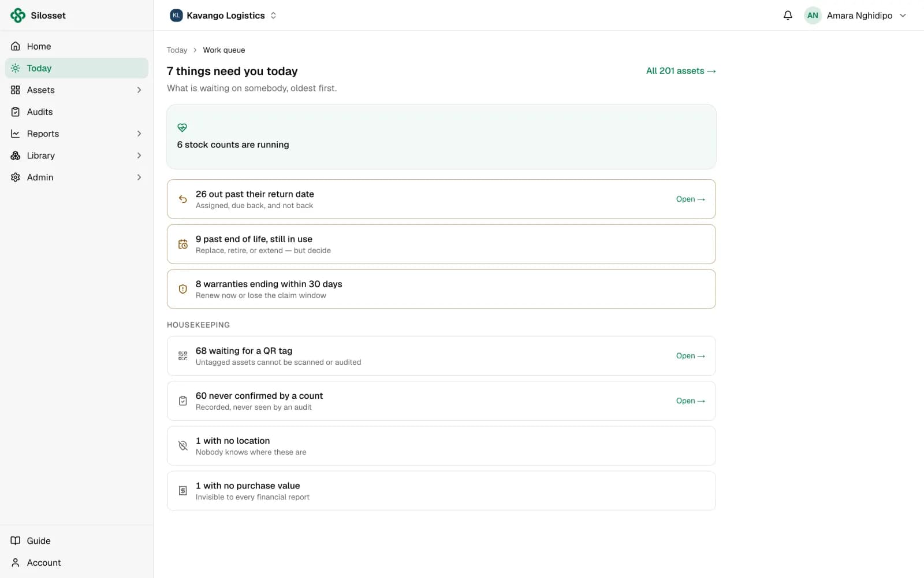
Task: Follow the All 201 assets link
Action: point(681,71)
